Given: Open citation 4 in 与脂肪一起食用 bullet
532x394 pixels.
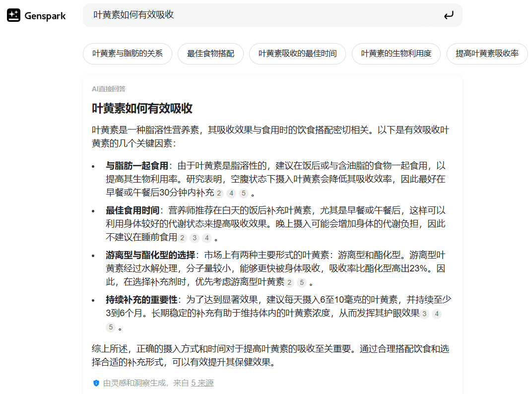Looking at the screenshot, I should tap(231, 194).
